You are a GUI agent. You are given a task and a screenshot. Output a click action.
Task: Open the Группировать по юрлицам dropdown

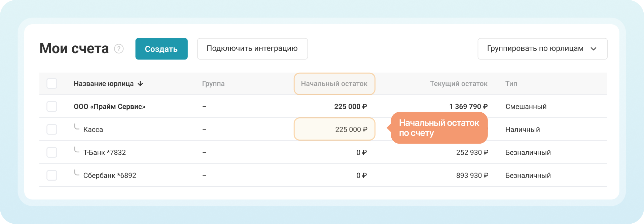tap(542, 49)
